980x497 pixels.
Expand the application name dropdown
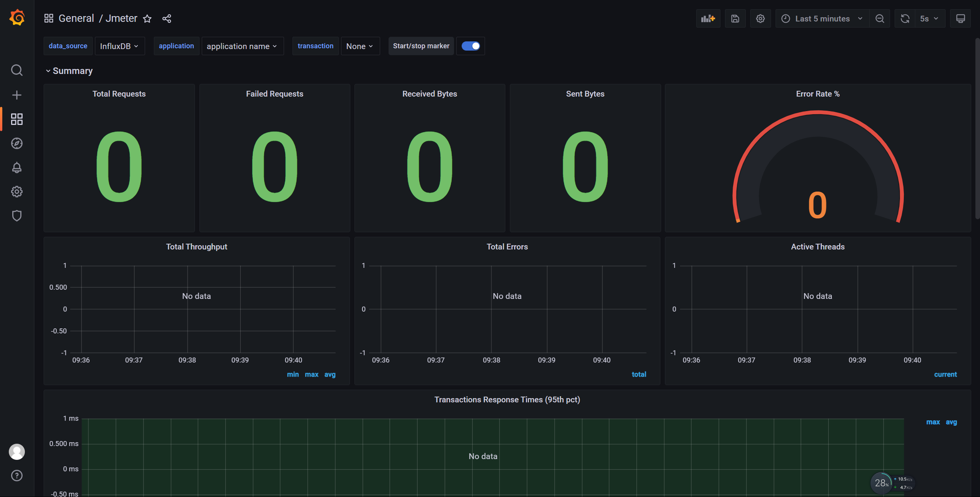point(242,46)
